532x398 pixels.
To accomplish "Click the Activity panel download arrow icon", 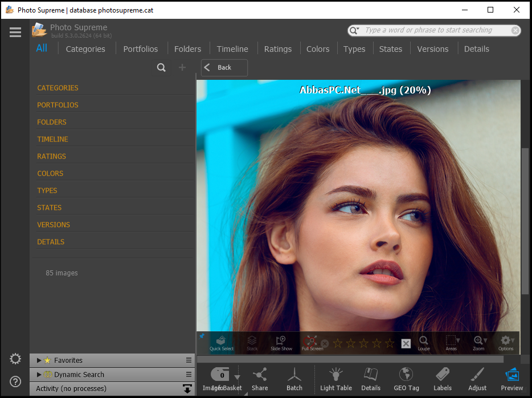I will (187, 388).
